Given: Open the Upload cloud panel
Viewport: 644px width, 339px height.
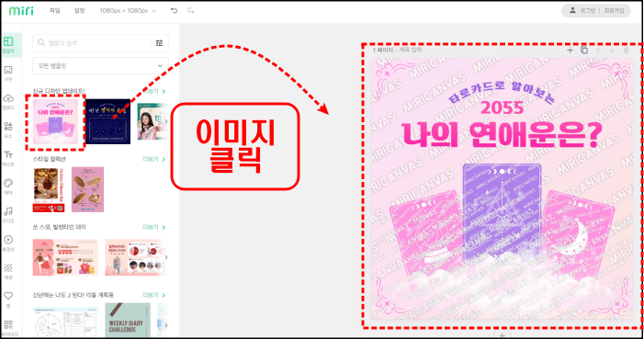Looking at the screenshot, I should point(8,101).
